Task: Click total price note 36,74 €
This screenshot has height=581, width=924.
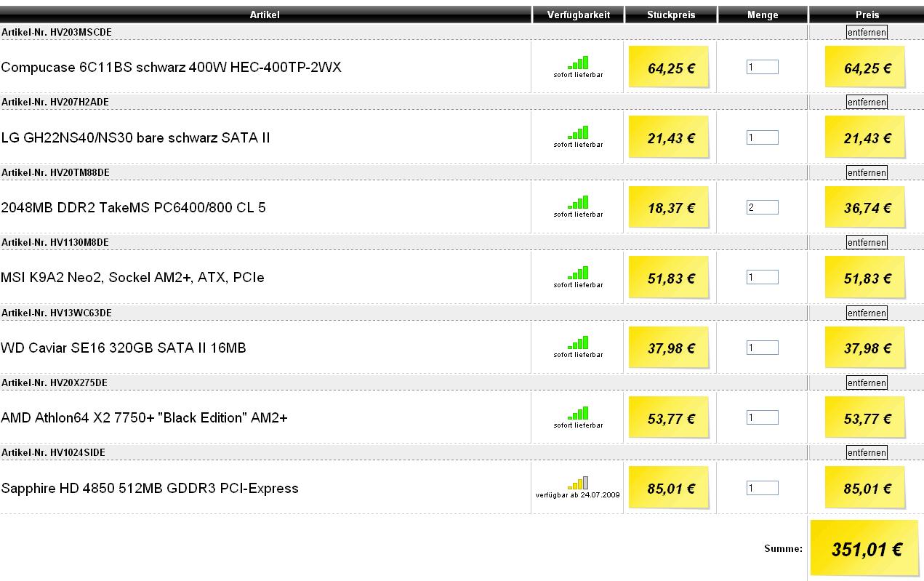Action: coord(865,207)
